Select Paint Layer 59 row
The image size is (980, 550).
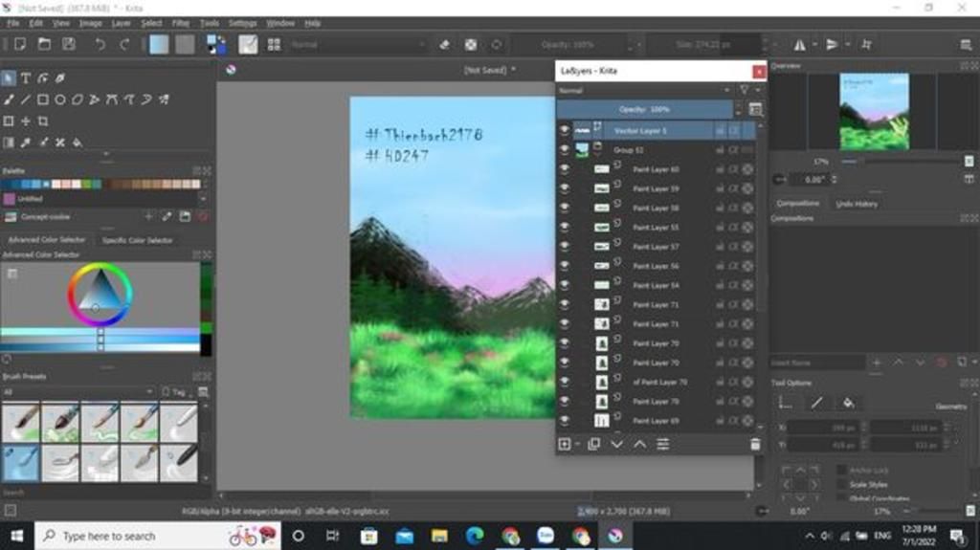657,188
